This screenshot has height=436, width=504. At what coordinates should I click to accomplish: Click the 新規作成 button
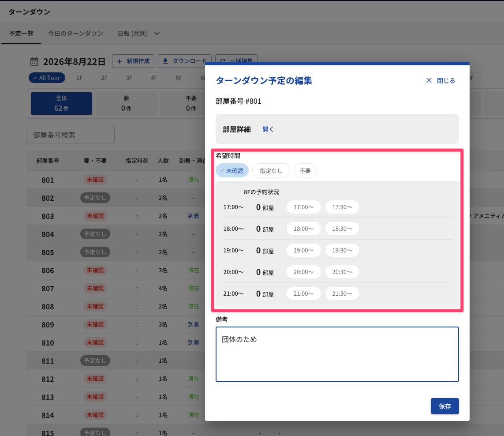[x=133, y=61]
